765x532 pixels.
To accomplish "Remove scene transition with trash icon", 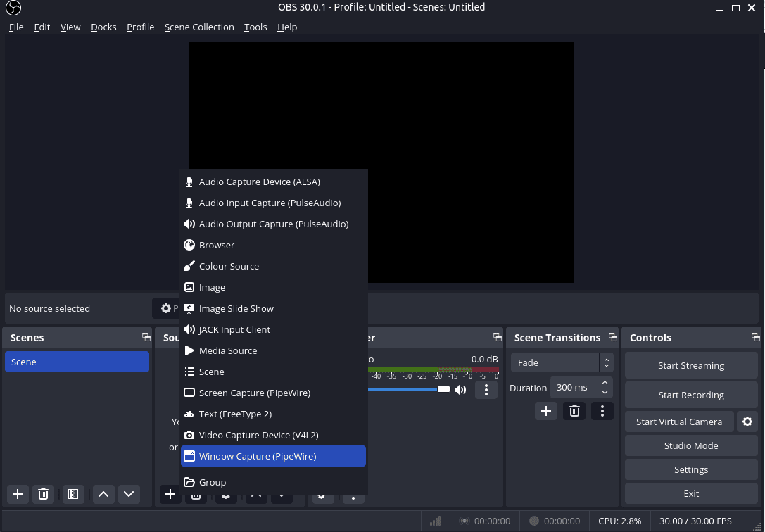I will point(574,411).
